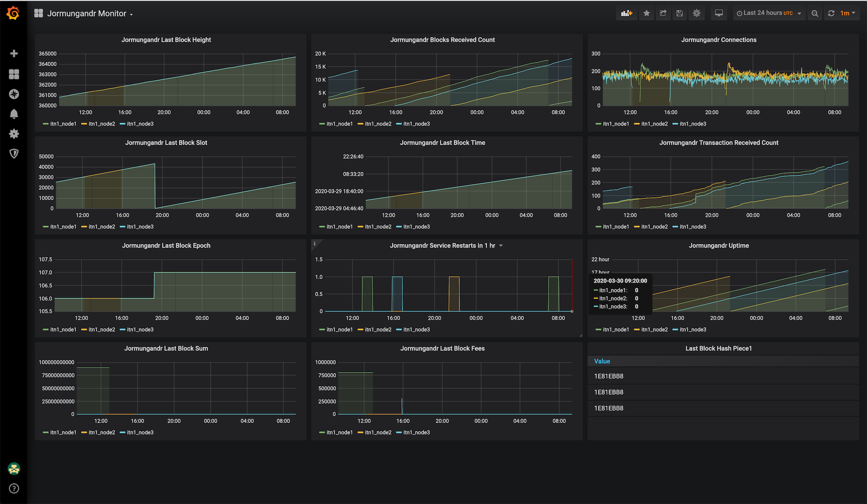Open color picker for itn1_node2 in Last Block Fees
Screen dimensions: 867x504
360,432
